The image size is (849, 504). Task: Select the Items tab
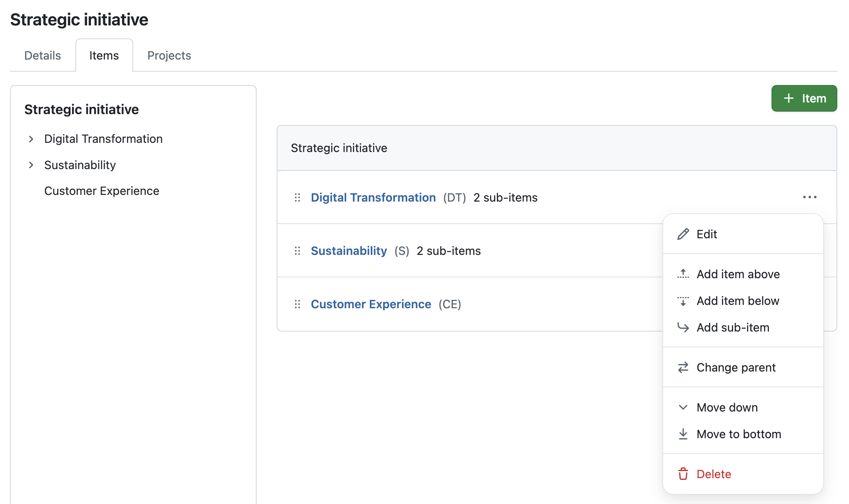pos(104,55)
